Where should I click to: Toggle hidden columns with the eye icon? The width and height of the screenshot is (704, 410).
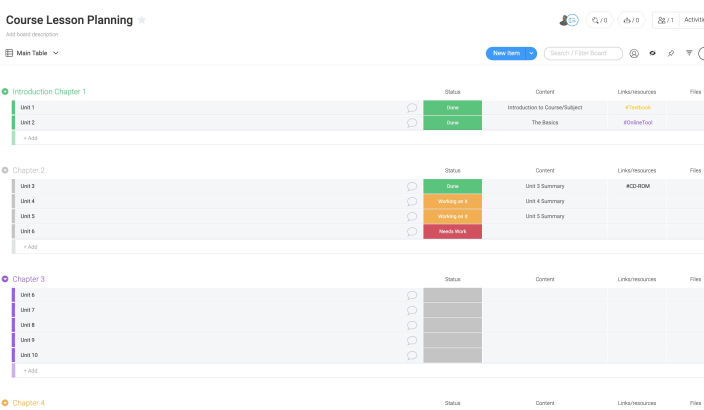[652, 53]
